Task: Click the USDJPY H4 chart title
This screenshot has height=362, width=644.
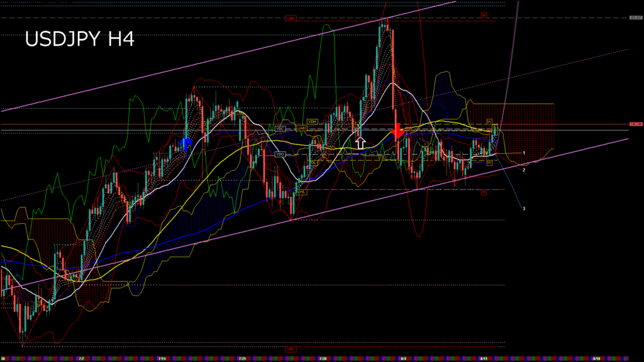Action: pyautogui.click(x=79, y=40)
